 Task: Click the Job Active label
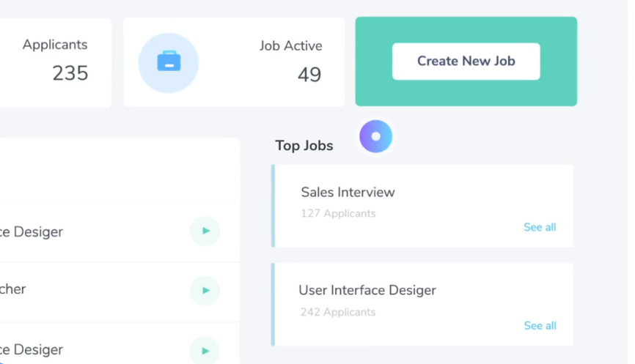[291, 45]
